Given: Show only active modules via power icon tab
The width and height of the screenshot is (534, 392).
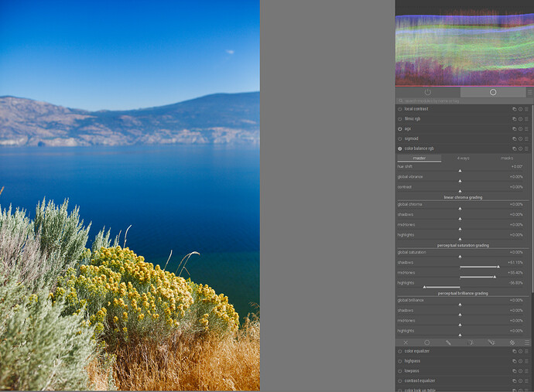Looking at the screenshot, I should coord(428,92).
